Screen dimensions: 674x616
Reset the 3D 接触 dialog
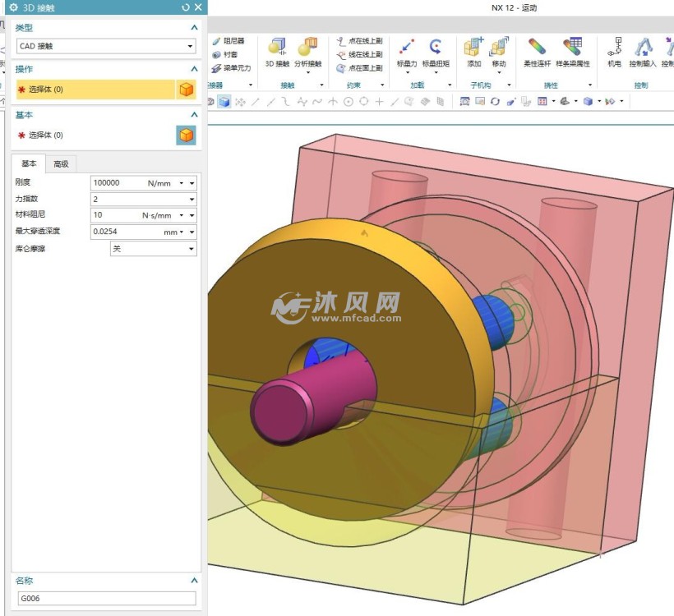pos(186,7)
